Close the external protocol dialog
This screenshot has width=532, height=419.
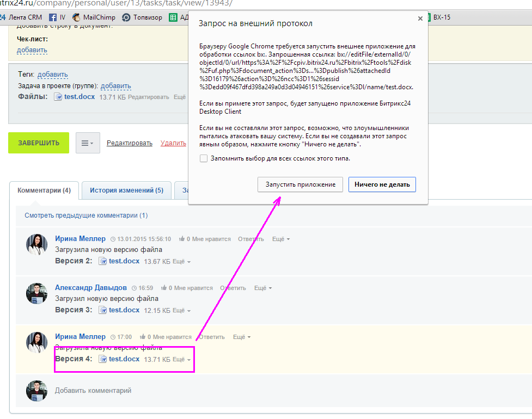[x=420, y=19]
